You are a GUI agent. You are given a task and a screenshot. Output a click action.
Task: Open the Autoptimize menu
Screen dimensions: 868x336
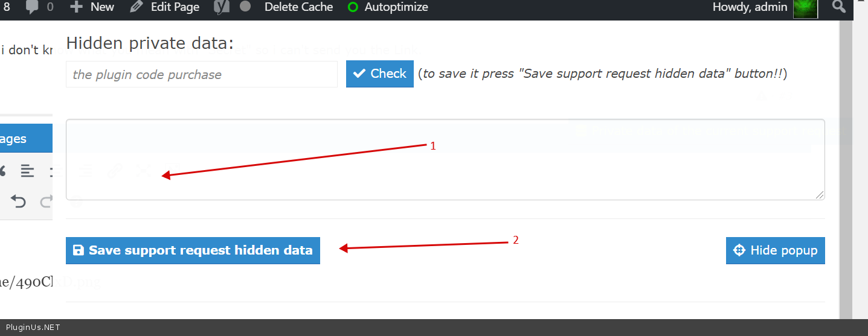point(388,7)
